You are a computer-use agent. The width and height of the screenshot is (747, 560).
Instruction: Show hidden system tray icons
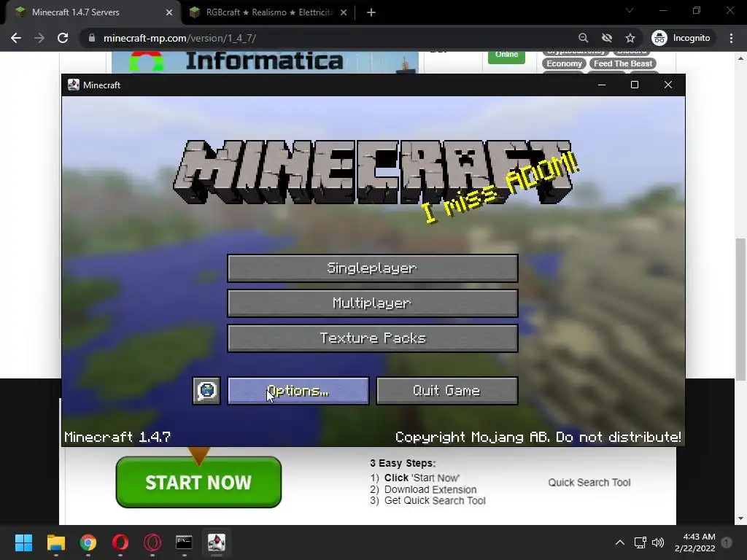click(620, 542)
